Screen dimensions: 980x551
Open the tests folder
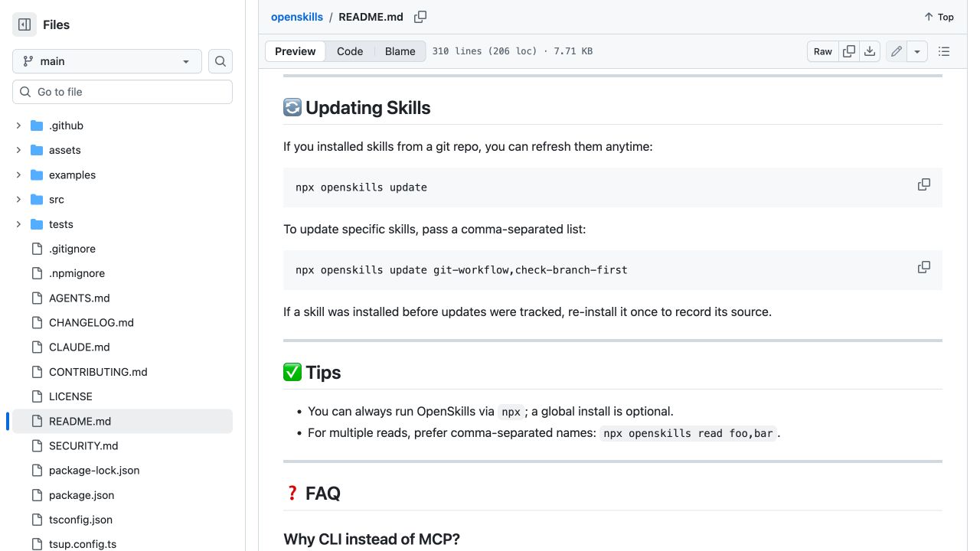(61, 224)
